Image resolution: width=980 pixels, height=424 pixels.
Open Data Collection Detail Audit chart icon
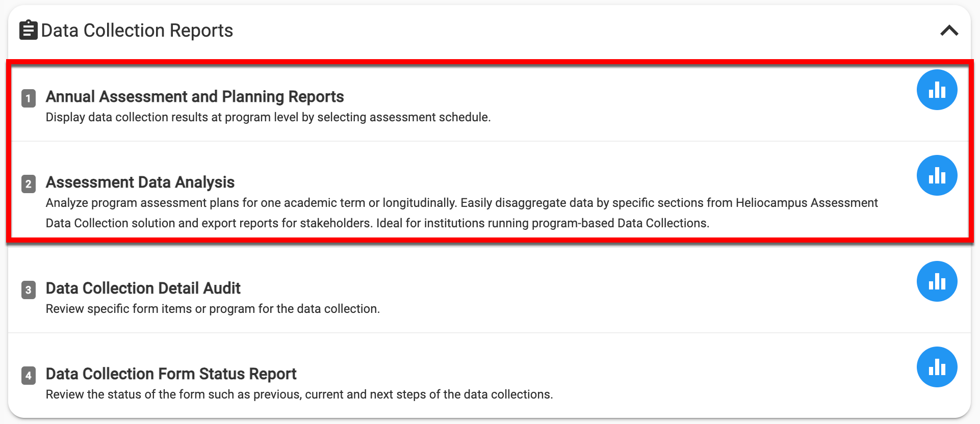[x=937, y=282]
